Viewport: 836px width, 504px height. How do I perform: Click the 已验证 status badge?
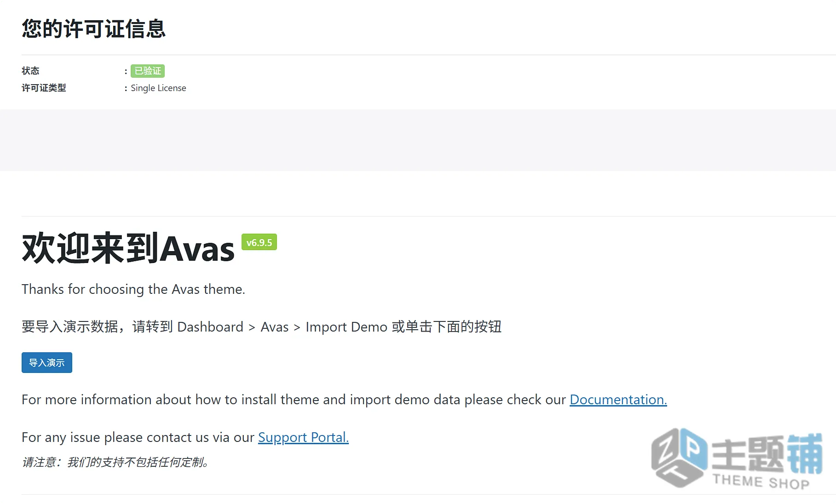(x=148, y=71)
